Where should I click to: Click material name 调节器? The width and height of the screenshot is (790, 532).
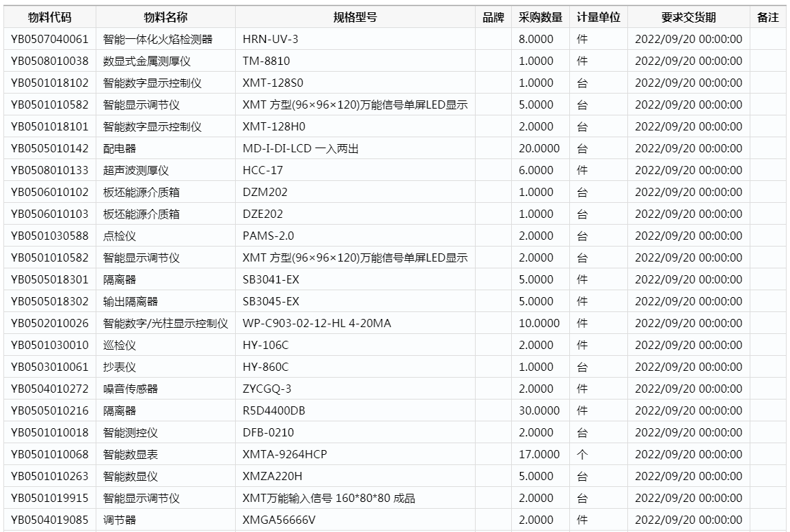pyautogui.click(x=120, y=520)
